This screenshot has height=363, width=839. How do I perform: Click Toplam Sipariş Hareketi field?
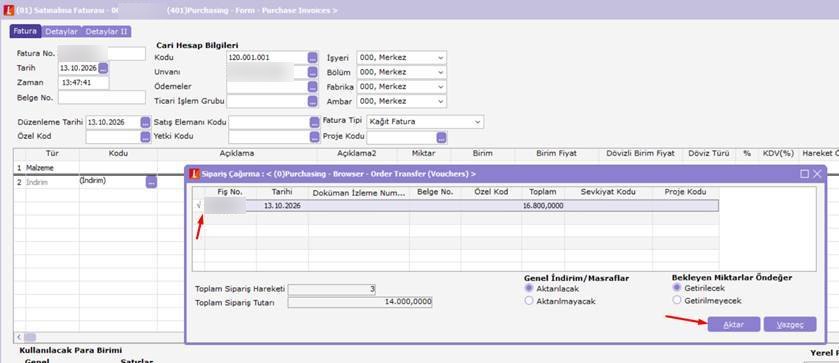tap(332, 290)
